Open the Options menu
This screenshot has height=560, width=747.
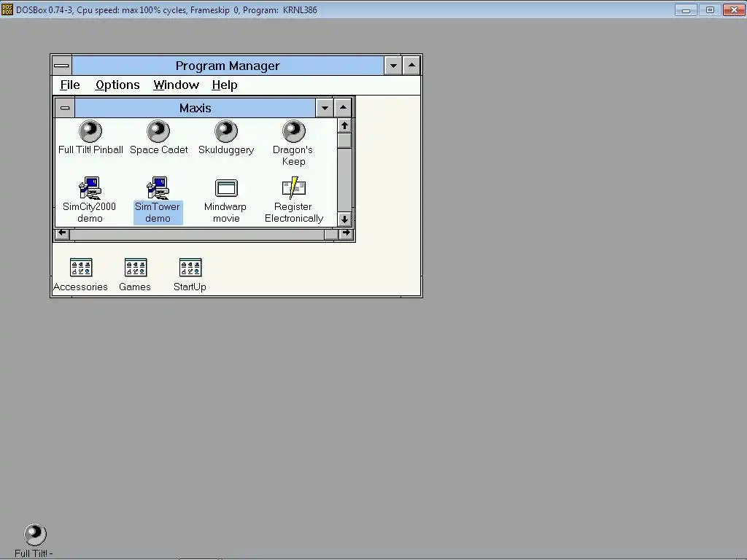coord(117,85)
